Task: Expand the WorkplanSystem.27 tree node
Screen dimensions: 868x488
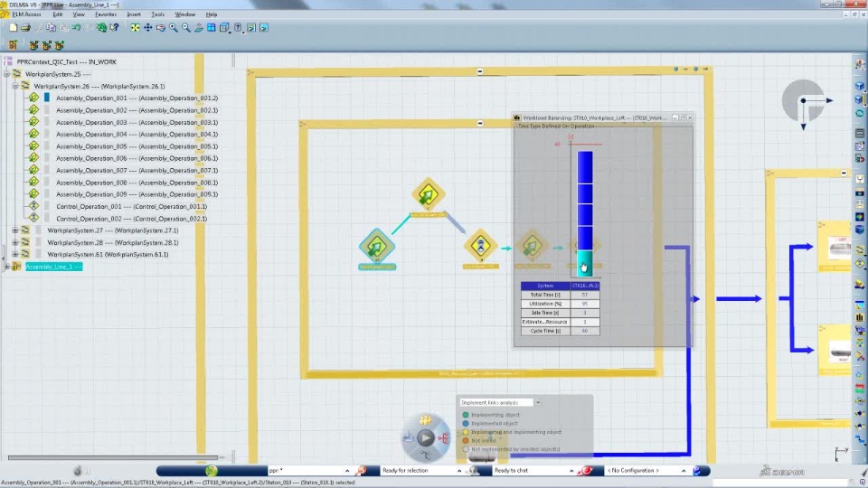Action: click(x=15, y=230)
